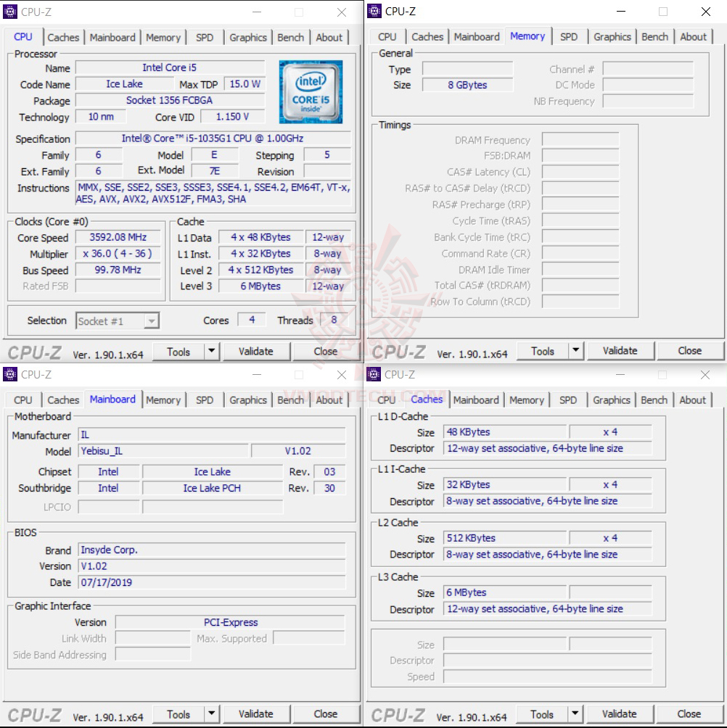727x728 pixels.
Task: Open Mainboard tab in CPU window
Action: [112, 38]
